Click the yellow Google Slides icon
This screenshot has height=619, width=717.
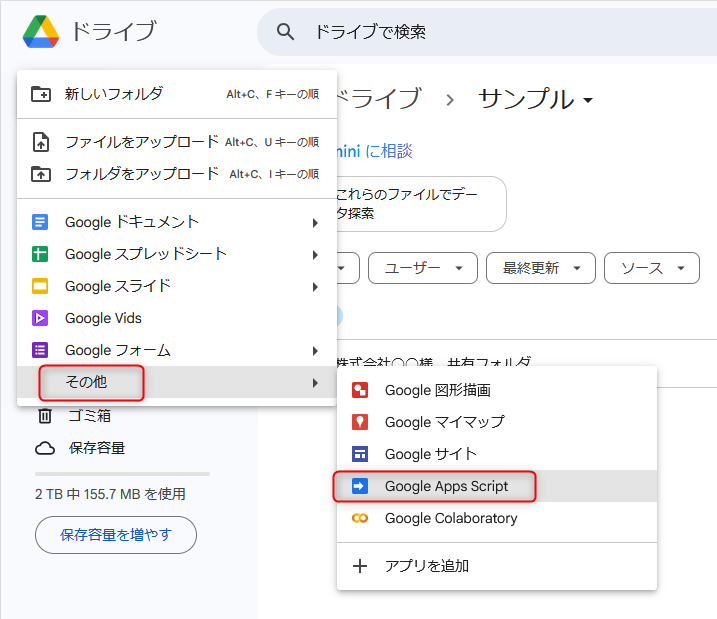[40, 286]
